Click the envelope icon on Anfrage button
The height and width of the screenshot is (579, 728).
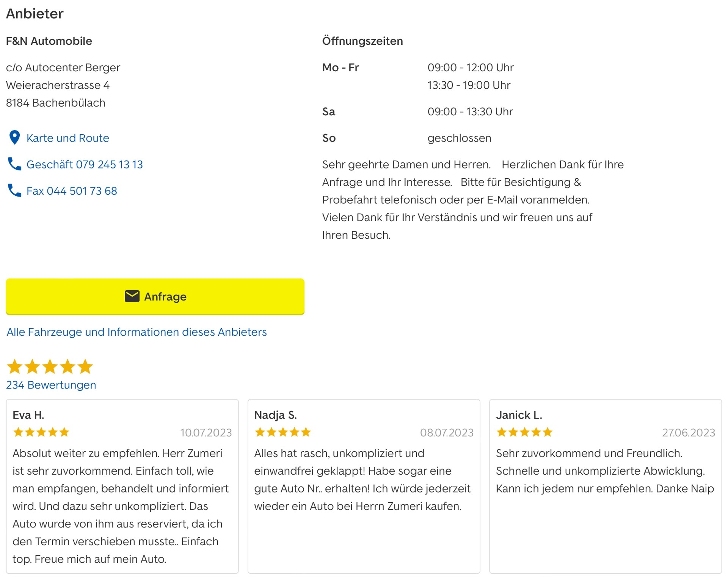click(132, 296)
